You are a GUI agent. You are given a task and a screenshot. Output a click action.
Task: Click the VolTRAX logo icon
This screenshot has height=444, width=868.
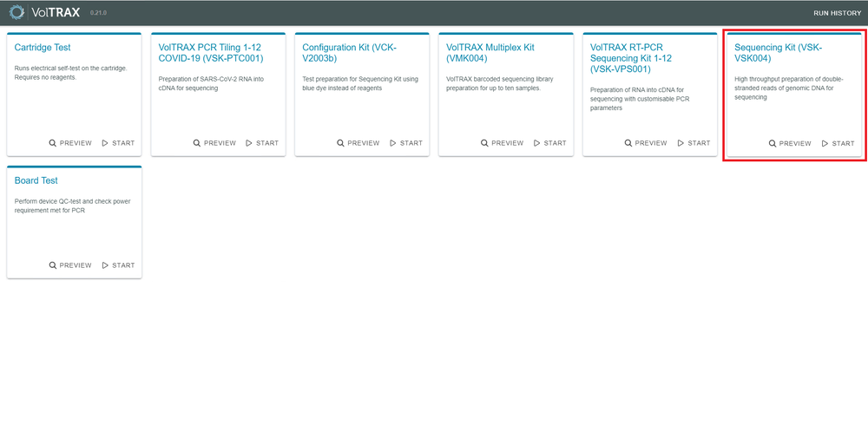tap(17, 11)
